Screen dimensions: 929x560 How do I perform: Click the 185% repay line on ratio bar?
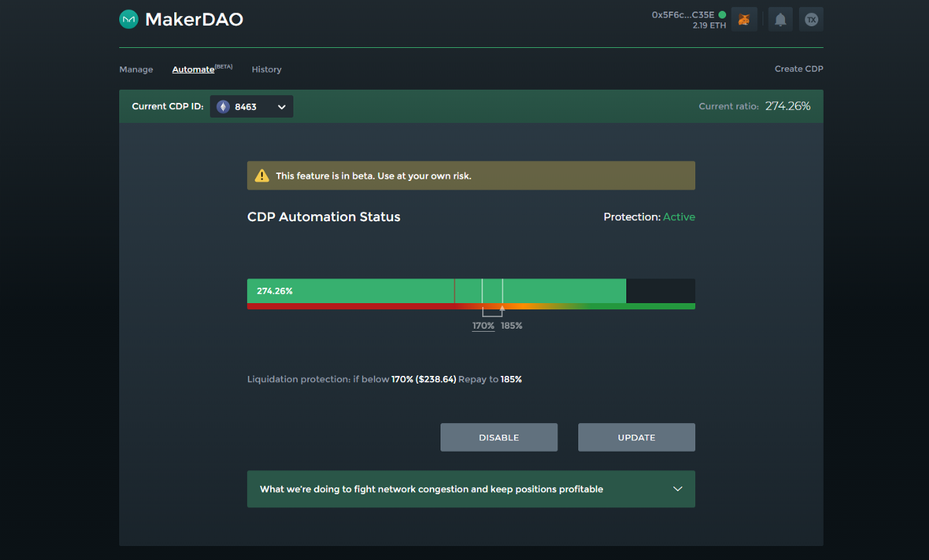pyautogui.click(x=502, y=291)
